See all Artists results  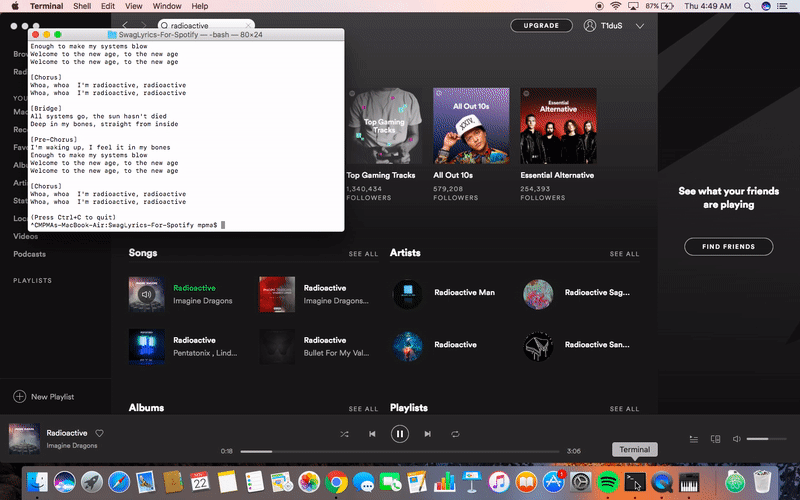click(x=624, y=254)
